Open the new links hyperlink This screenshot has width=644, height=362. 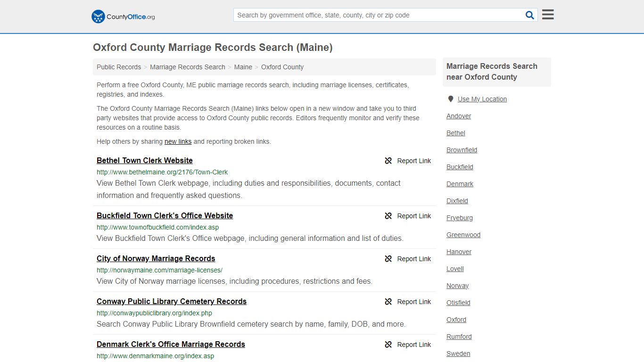(x=178, y=141)
